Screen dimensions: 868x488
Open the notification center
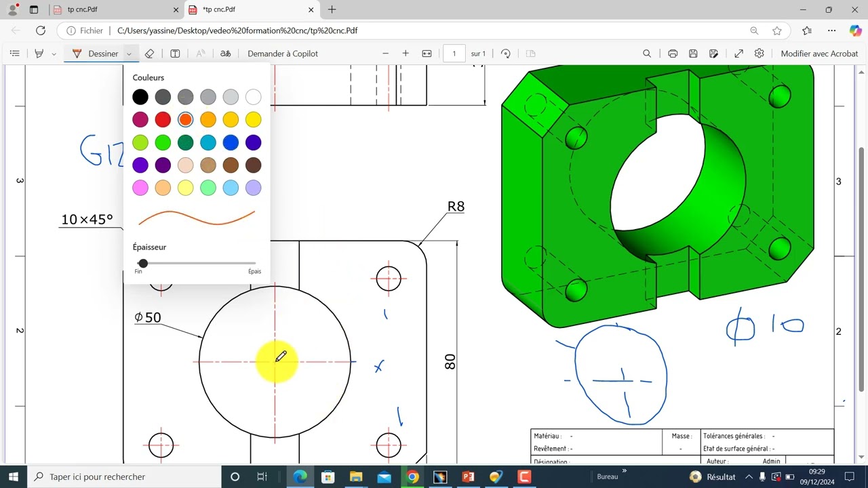850,476
